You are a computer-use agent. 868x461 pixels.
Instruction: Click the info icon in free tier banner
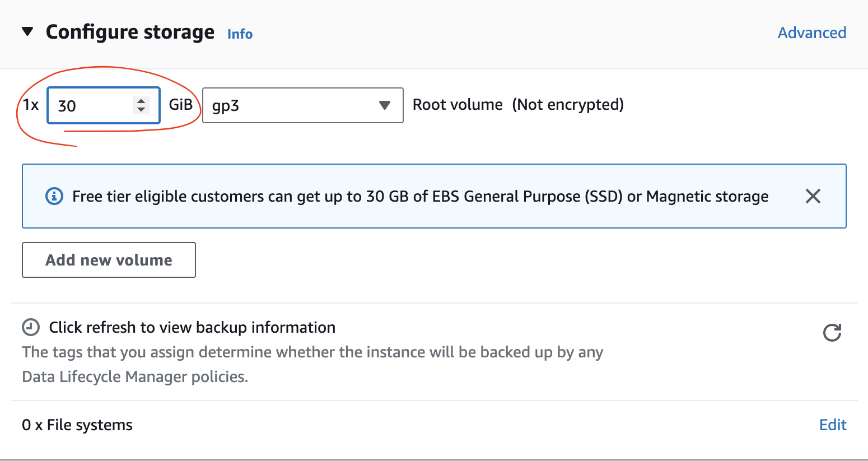pyautogui.click(x=54, y=197)
